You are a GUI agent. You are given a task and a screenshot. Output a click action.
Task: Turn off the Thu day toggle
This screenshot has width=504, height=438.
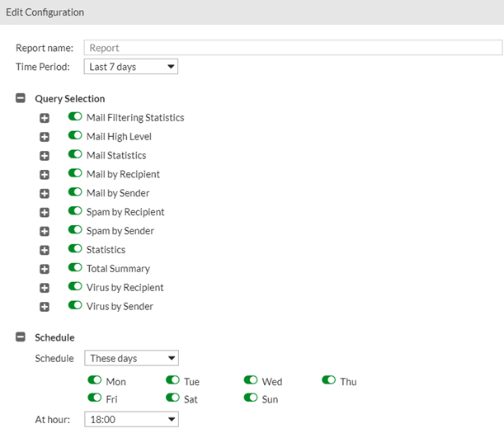point(329,381)
